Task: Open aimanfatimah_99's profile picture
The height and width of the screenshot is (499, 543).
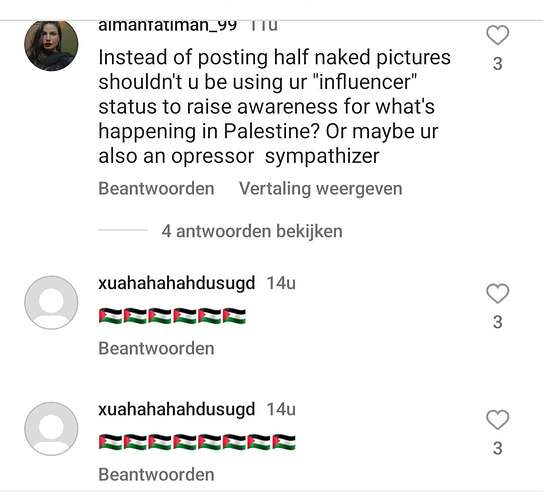Action: pos(51,45)
